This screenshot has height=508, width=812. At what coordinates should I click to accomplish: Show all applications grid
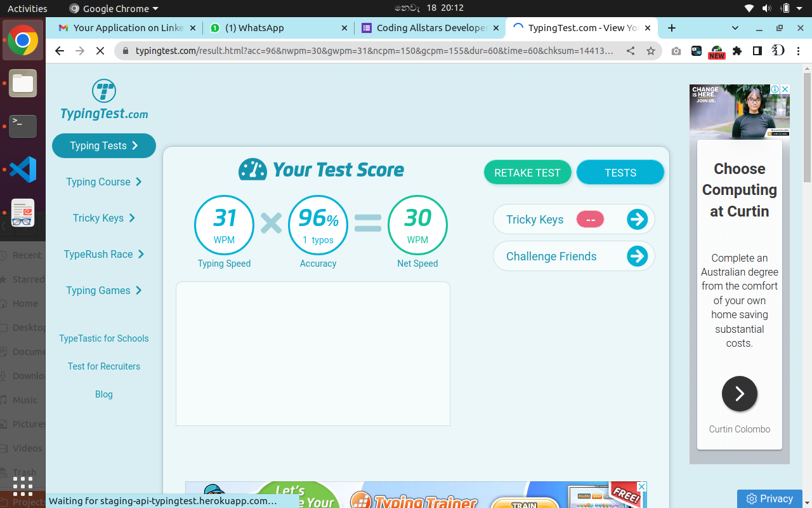[x=23, y=486]
